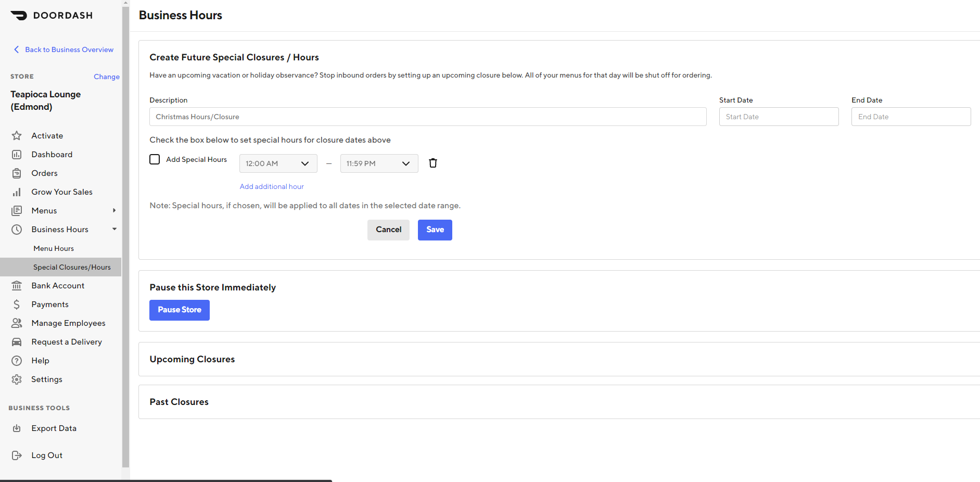Open Dashboard from sidebar
The width and height of the screenshot is (980, 482).
point(52,155)
